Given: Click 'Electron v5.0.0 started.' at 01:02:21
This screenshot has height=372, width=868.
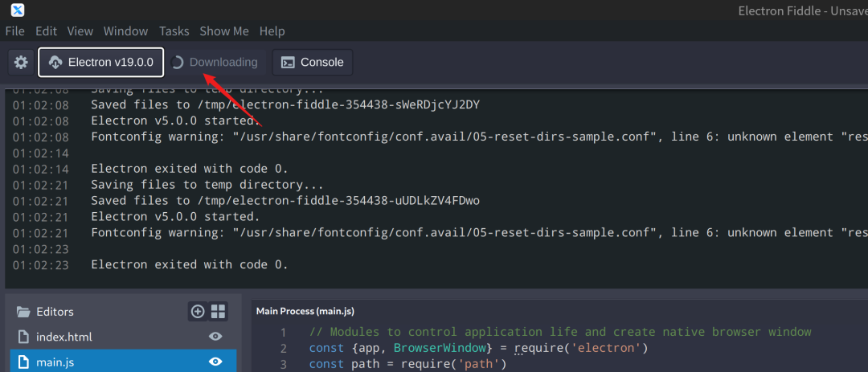Looking at the screenshot, I should pyautogui.click(x=175, y=216).
